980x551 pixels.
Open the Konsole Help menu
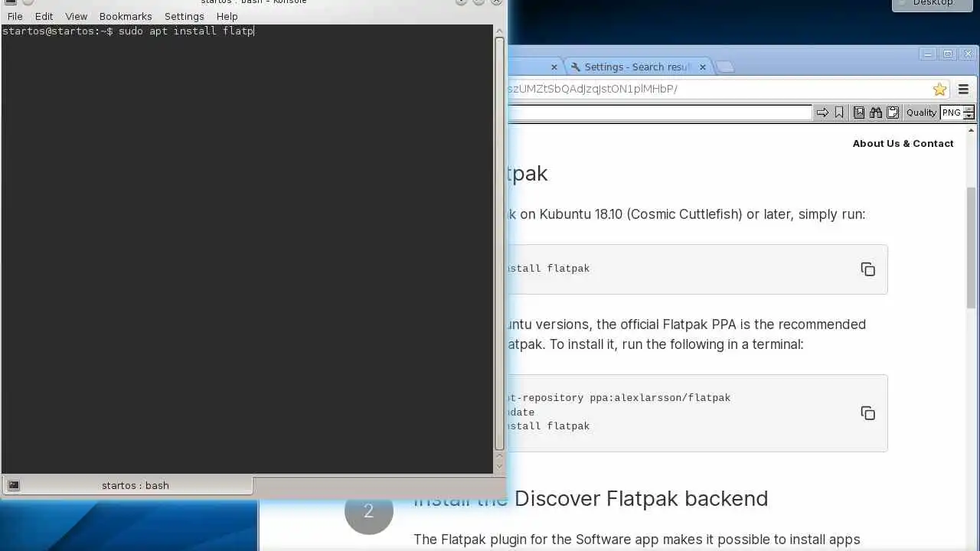tap(227, 16)
